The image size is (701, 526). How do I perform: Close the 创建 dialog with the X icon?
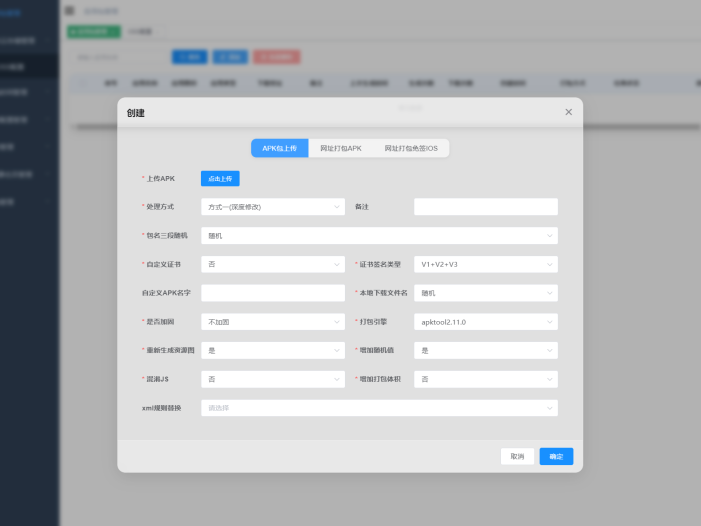(x=568, y=112)
